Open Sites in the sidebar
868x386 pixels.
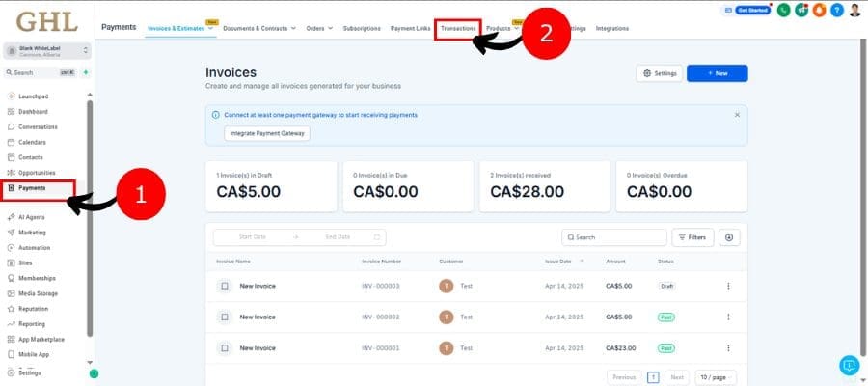tap(25, 263)
